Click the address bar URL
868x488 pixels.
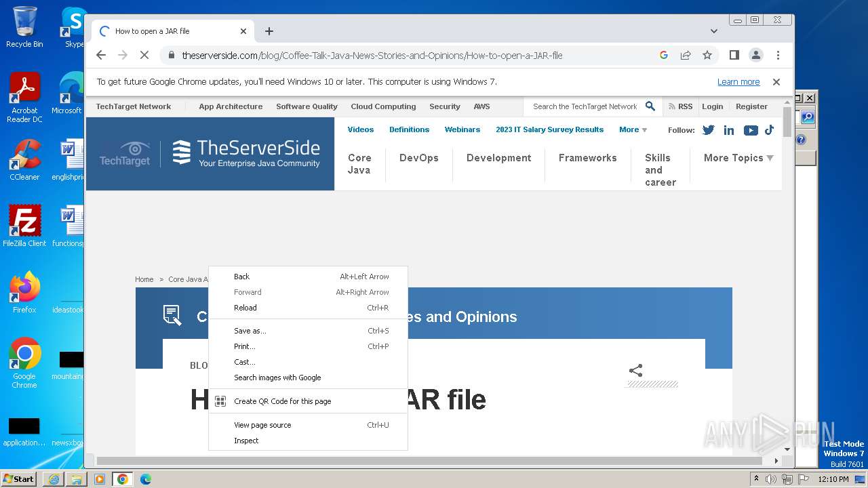point(372,56)
